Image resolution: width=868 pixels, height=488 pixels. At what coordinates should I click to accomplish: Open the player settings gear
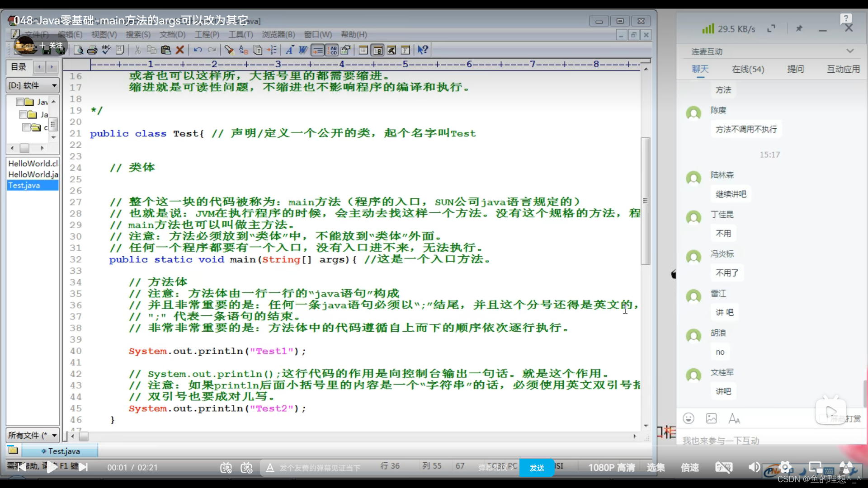786,468
